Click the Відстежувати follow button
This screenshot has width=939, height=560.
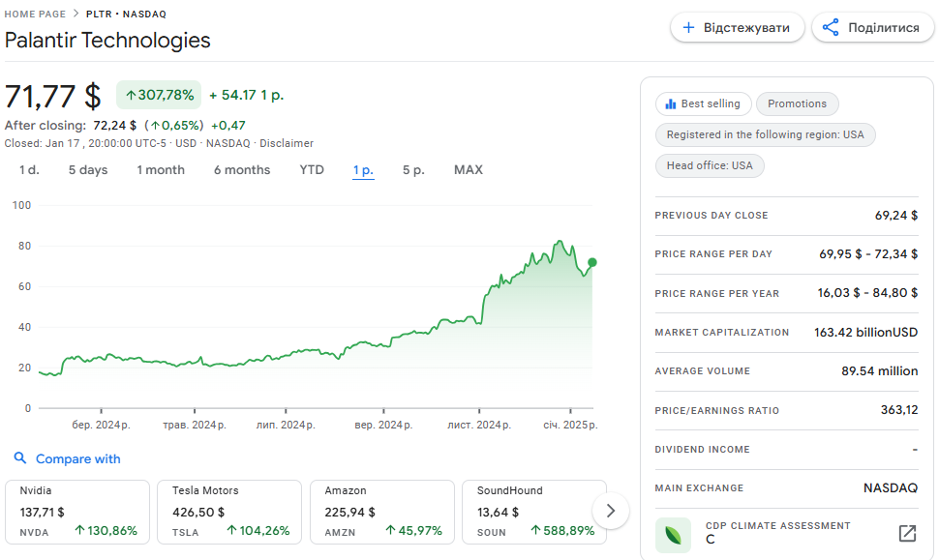738,27
